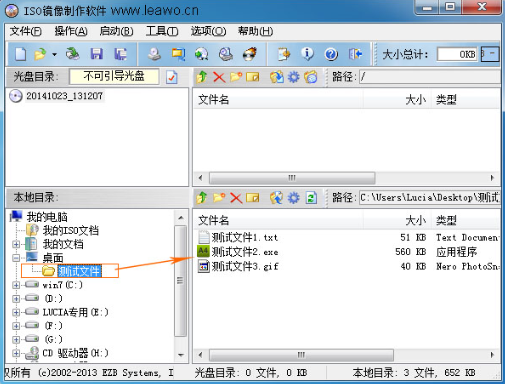Image resolution: width=505 pixels, height=384 pixels.
Task: Click red Delete X in disc toolbar
Action: [x=219, y=77]
